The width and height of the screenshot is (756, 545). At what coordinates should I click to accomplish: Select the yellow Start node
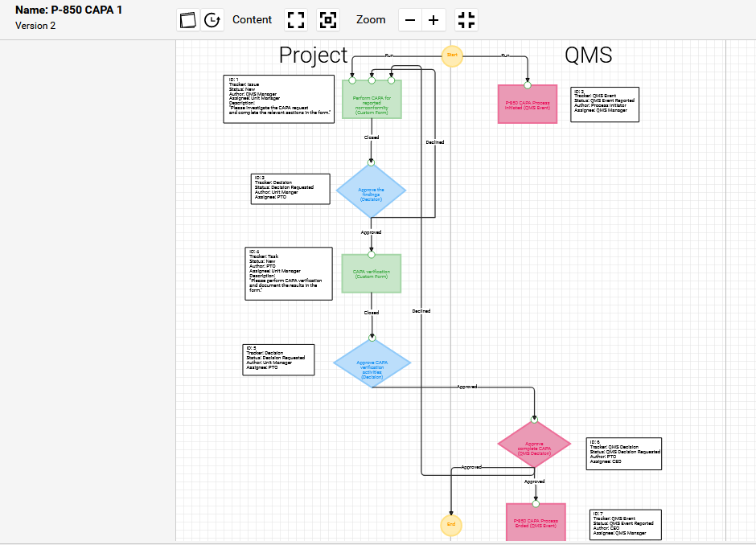pyautogui.click(x=452, y=55)
